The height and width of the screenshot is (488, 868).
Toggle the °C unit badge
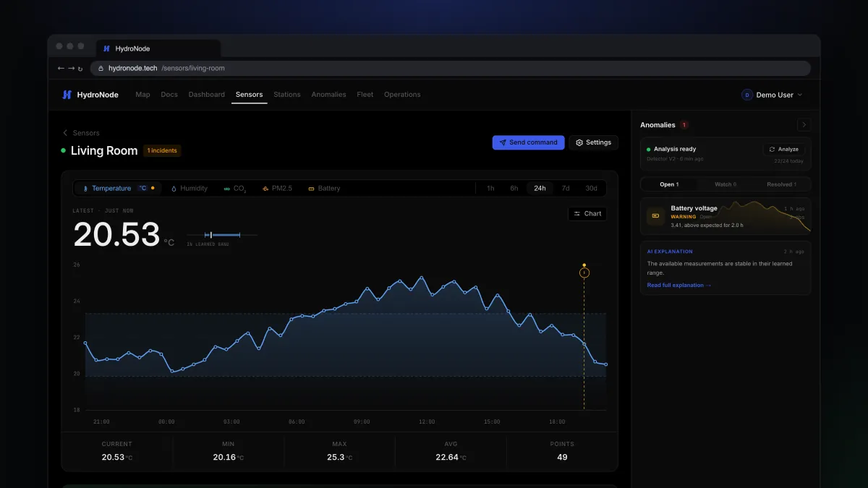tap(142, 189)
